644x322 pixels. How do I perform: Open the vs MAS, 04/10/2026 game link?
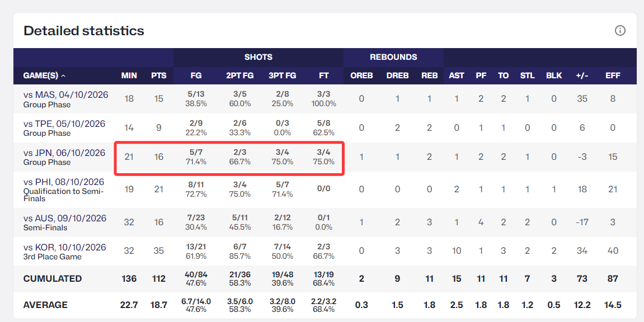[x=65, y=94]
